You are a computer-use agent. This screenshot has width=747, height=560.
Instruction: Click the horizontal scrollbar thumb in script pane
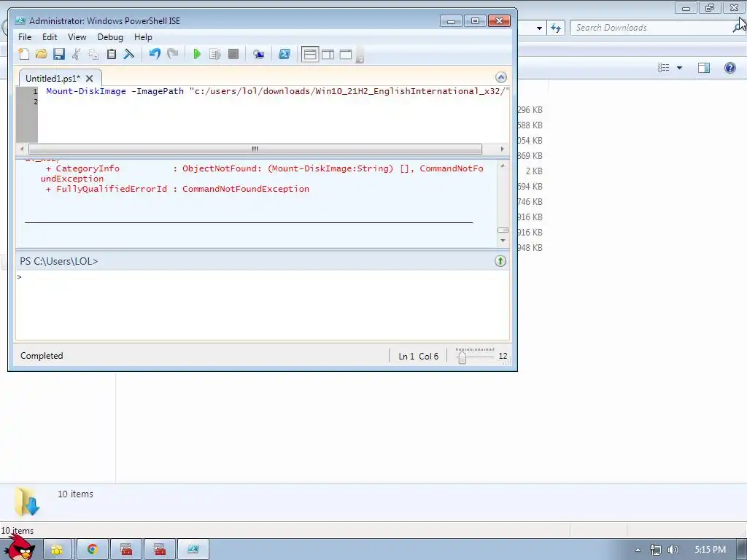pos(255,149)
